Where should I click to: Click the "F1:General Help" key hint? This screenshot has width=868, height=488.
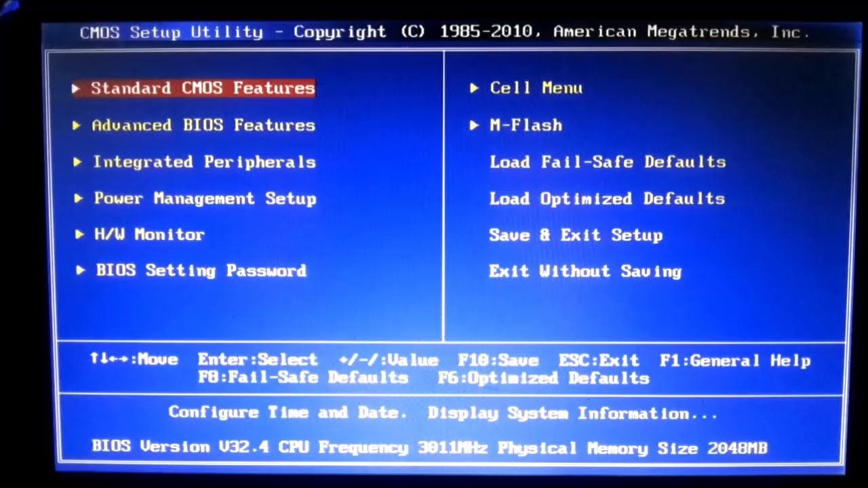[x=735, y=361]
